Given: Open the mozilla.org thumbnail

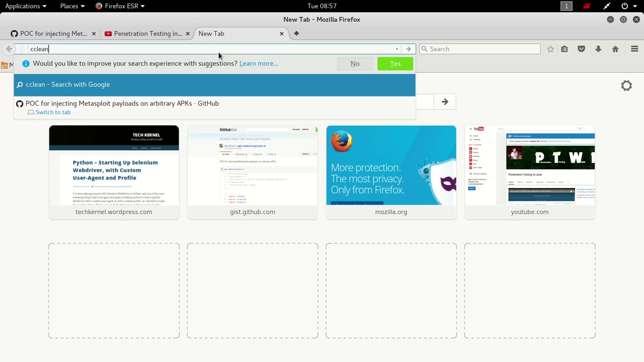Looking at the screenshot, I should pos(391,172).
